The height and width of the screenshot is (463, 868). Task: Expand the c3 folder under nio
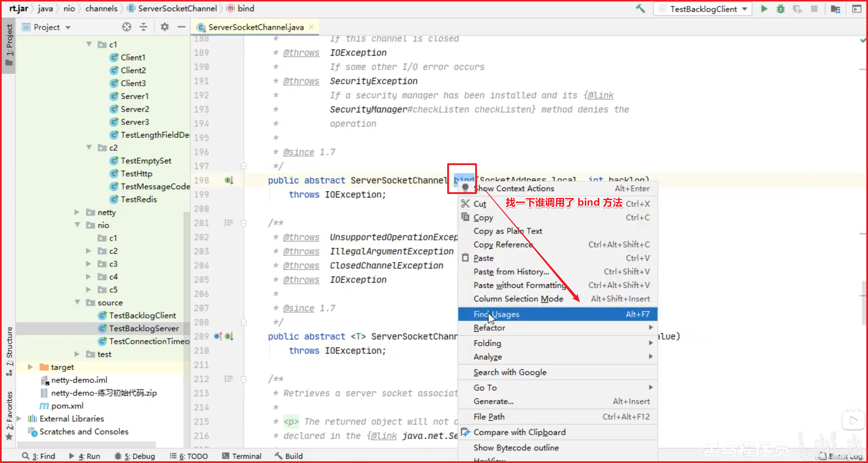(89, 263)
